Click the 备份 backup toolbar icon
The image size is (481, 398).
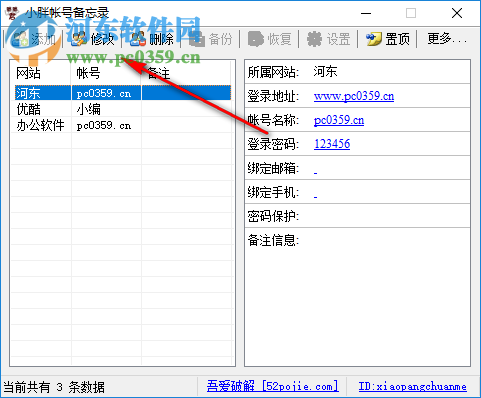197,39
